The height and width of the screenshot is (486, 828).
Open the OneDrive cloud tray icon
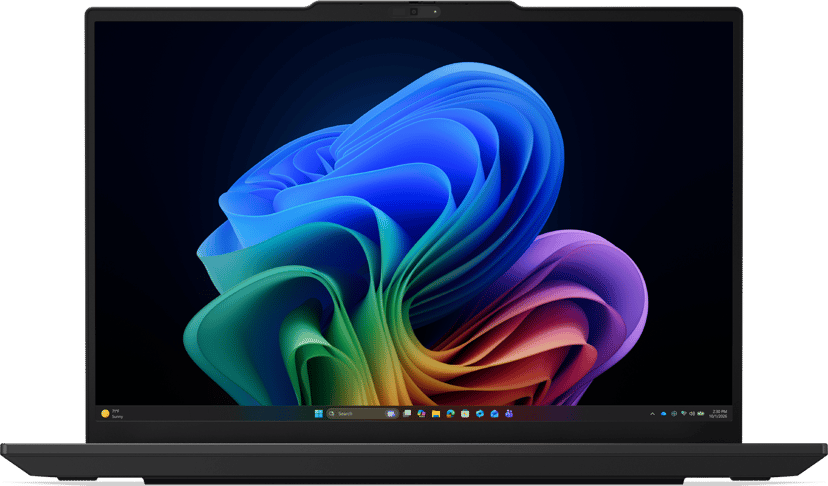click(664, 414)
